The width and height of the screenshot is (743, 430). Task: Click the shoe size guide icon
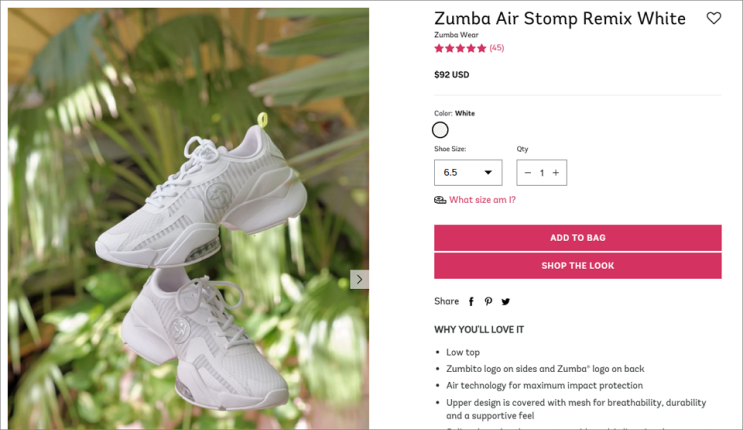[440, 200]
